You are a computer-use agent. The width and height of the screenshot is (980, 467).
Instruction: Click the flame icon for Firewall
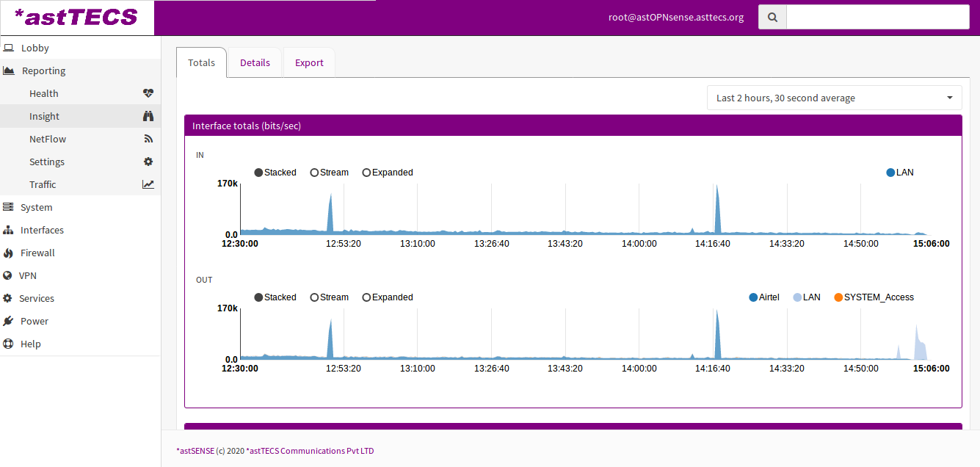pos(8,253)
